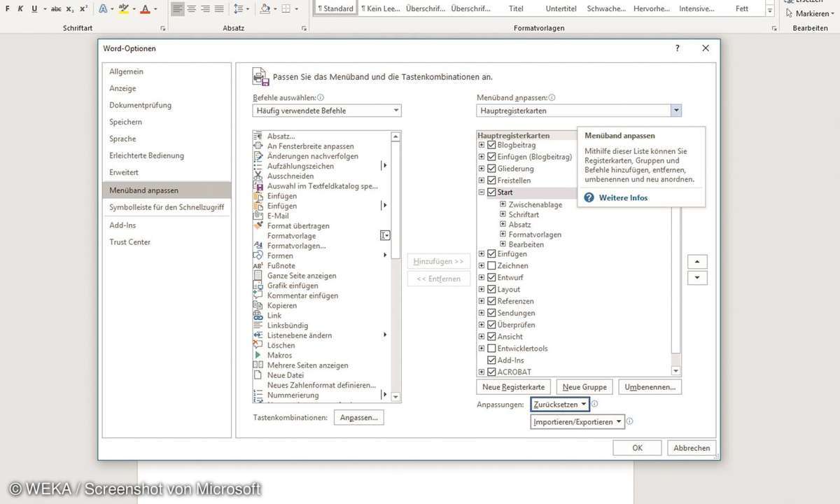The image size is (840, 504).
Task: Expand the Formatvorlagen group in tree
Action: pyautogui.click(x=503, y=234)
